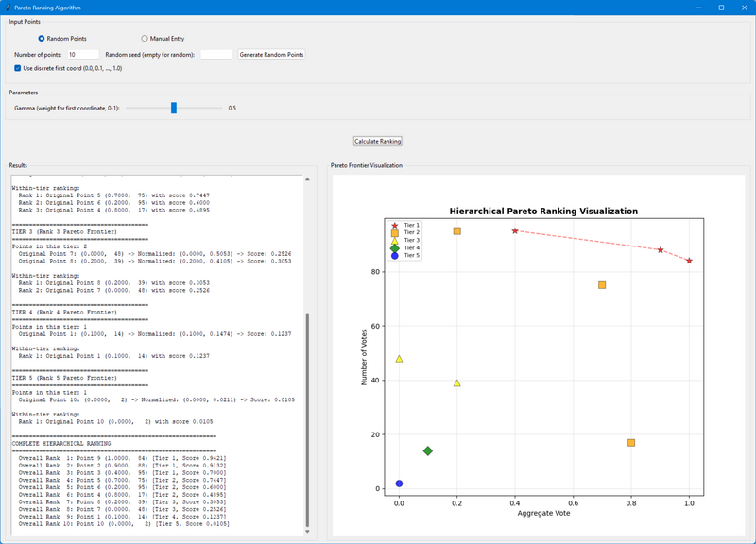756x544 pixels.
Task: Click the 'Overall Rank 3: Point 3' row
Action: (123, 473)
